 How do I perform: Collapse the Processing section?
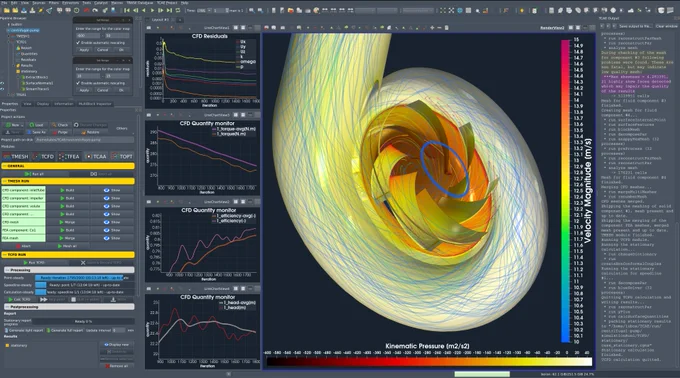click(69, 270)
